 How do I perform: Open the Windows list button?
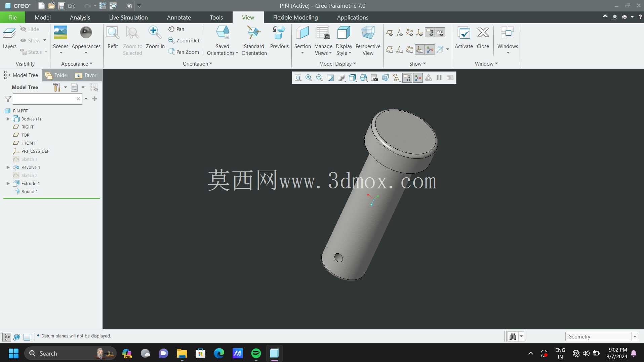(x=508, y=40)
